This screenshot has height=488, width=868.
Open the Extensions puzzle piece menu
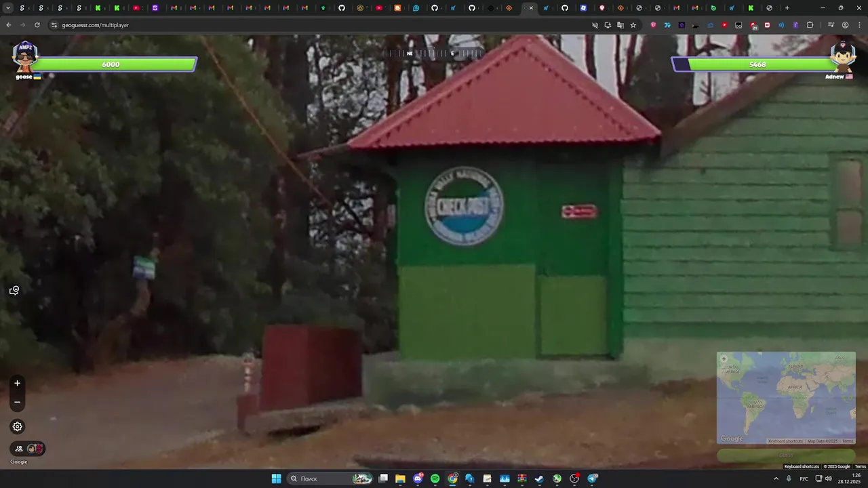pos(810,25)
